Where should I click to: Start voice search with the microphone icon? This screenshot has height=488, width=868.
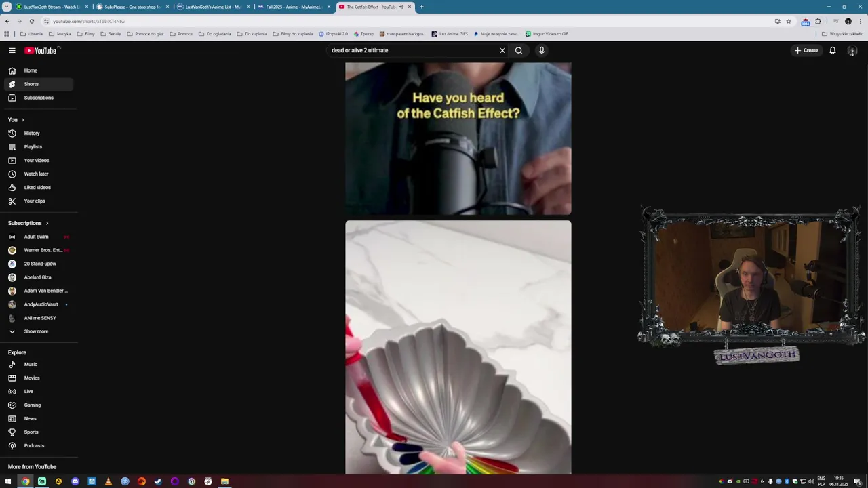pos(542,50)
